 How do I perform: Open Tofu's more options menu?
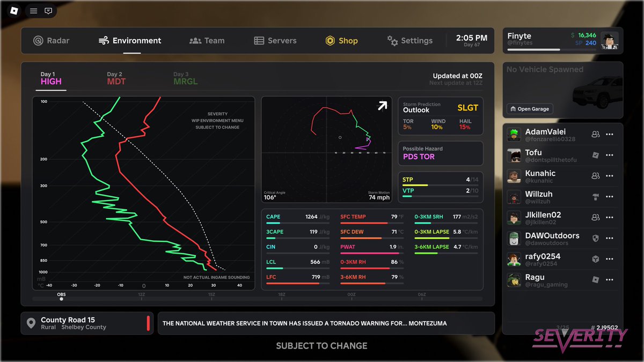610,155
